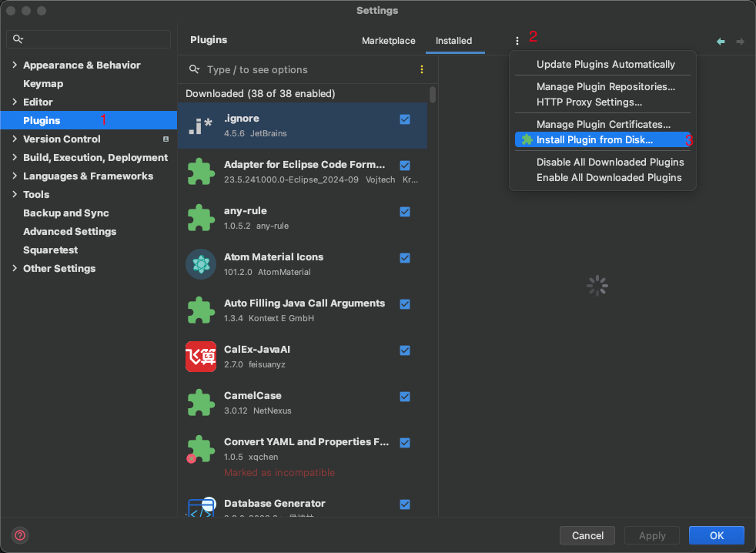Click the yellow search options dots icon
The image size is (756, 553).
[421, 69]
